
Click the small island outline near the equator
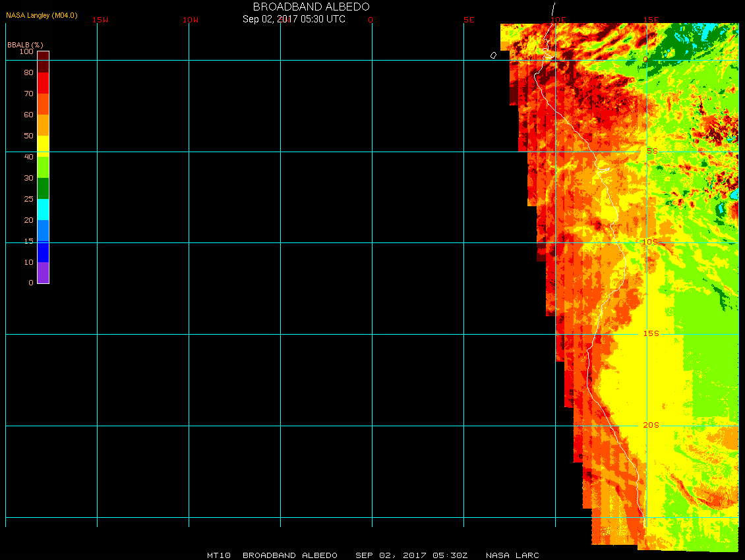pyautogui.click(x=493, y=55)
